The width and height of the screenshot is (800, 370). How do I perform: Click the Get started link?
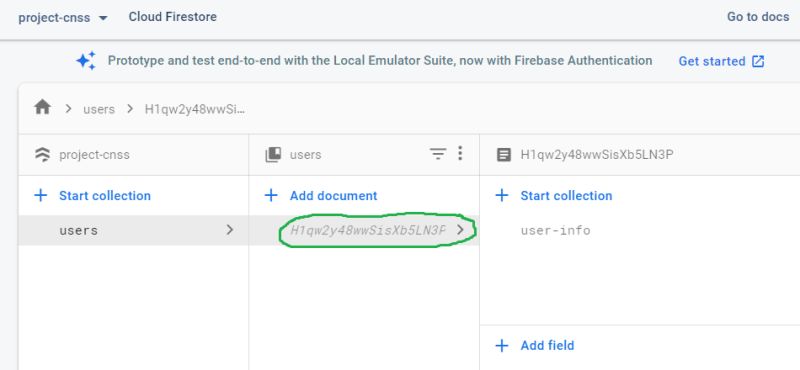point(712,61)
